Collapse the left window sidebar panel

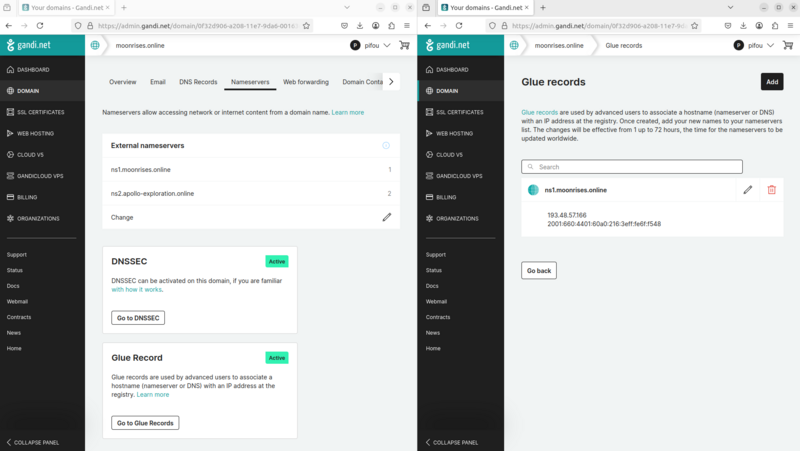coord(34,442)
